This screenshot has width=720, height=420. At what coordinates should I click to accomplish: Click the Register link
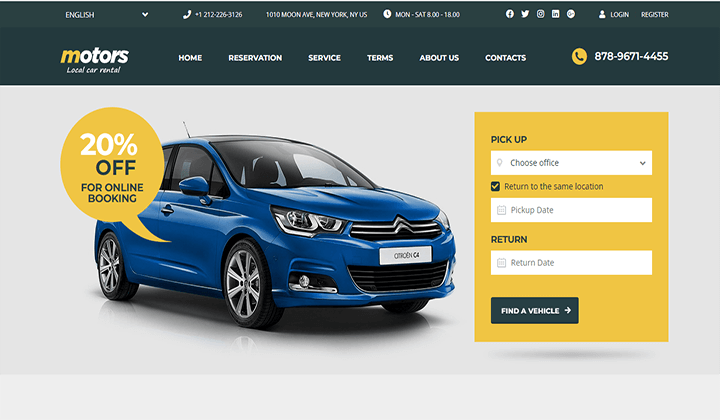tap(655, 15)
